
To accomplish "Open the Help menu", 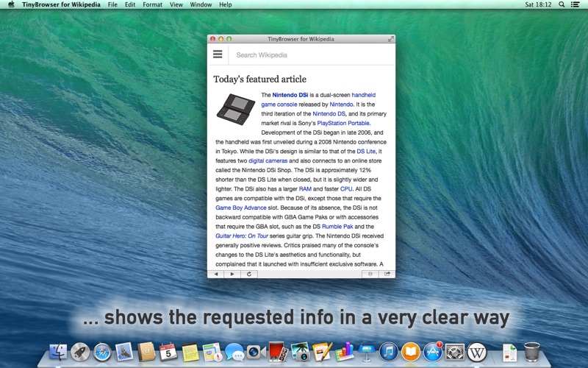I will (x=226, y=4).
